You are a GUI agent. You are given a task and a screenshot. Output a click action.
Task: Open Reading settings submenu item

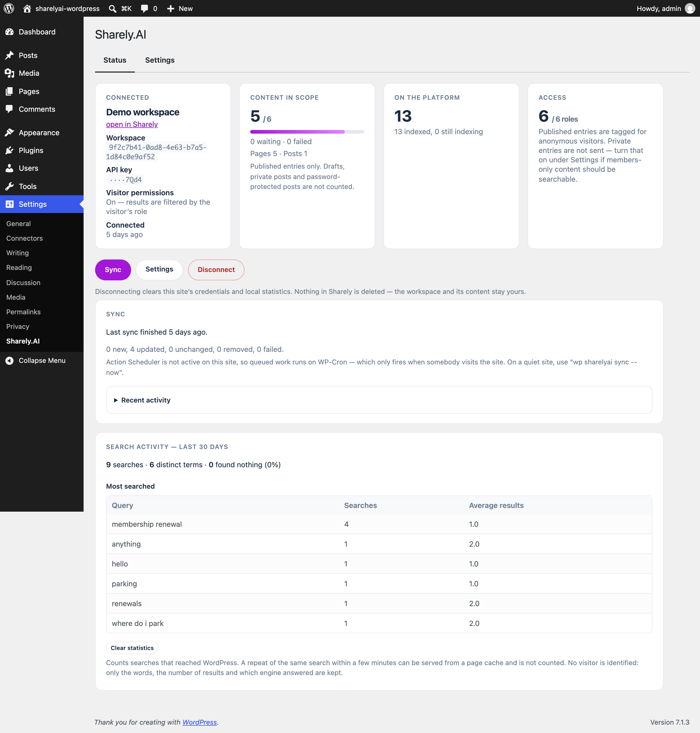[19, 267]
